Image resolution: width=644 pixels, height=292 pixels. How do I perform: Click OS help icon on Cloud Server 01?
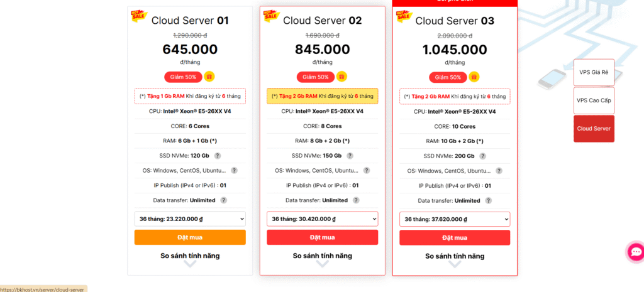tap(234, 170)
